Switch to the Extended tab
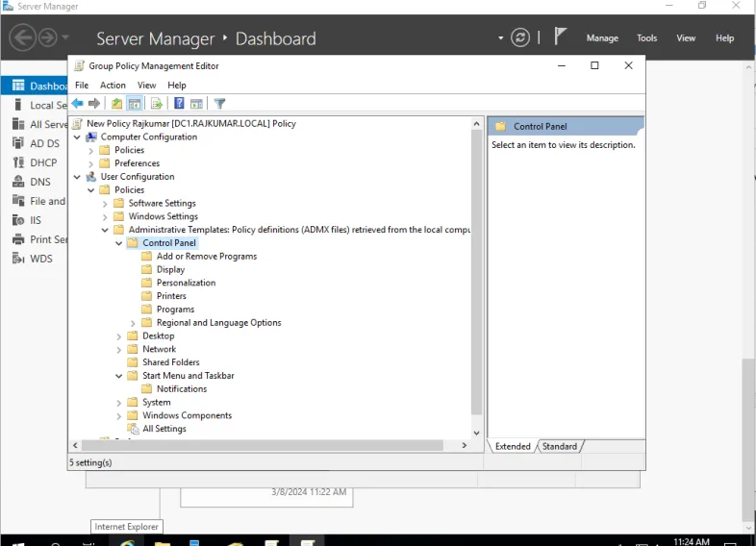This screenshot has height=546, width=756. (513, 446)
